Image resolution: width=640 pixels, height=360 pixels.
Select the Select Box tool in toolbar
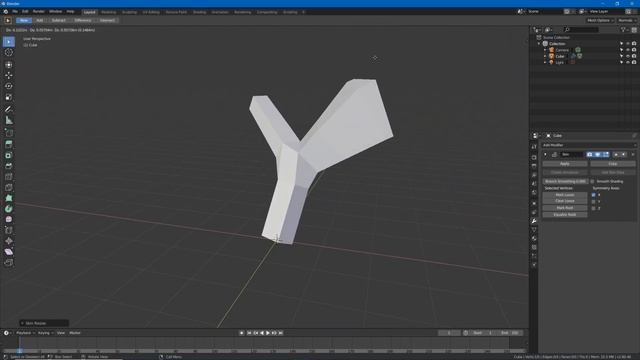[x=9, y=42]
